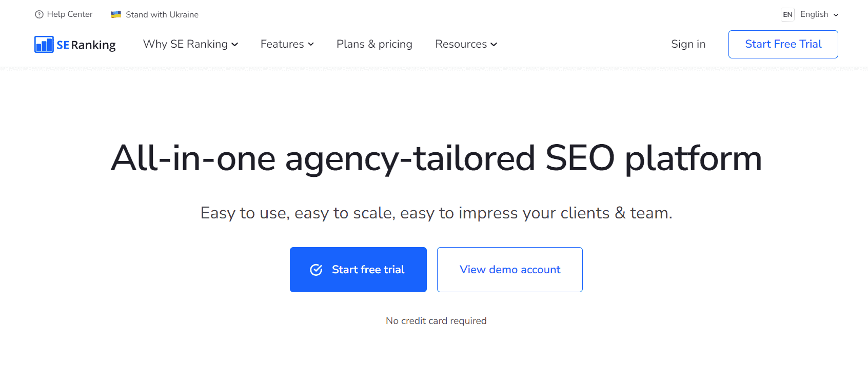868x384 pixels.
Task: Click the EN language badge
Action: (x=787, y=14)
